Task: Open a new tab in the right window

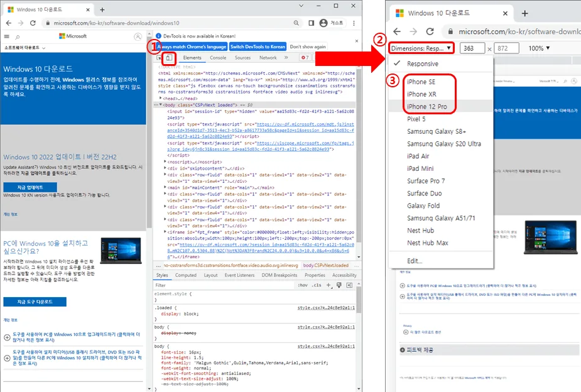Action: (524, 13)
